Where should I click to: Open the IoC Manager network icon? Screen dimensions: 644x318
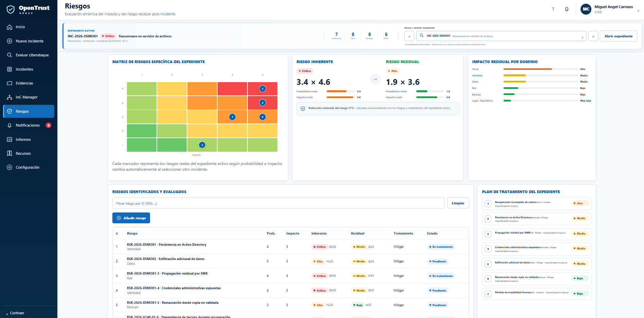pos(10,97)
